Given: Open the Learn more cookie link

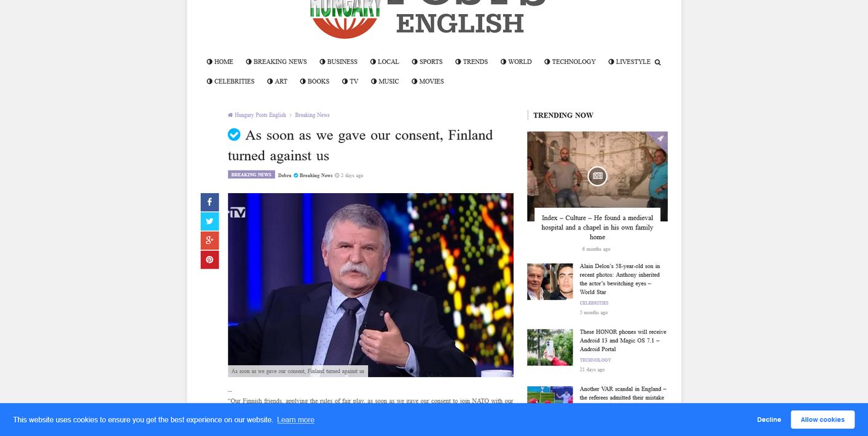Looking at the screenshot, I should pos(295,420).
